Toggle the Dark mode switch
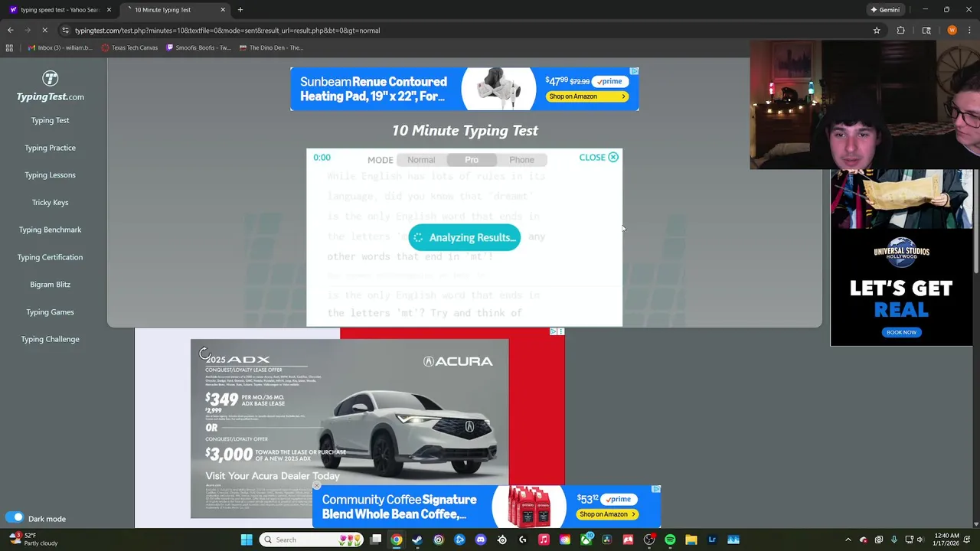Viewport: 980px width, 551px height. pyautogui.click(x=15, y=518)
